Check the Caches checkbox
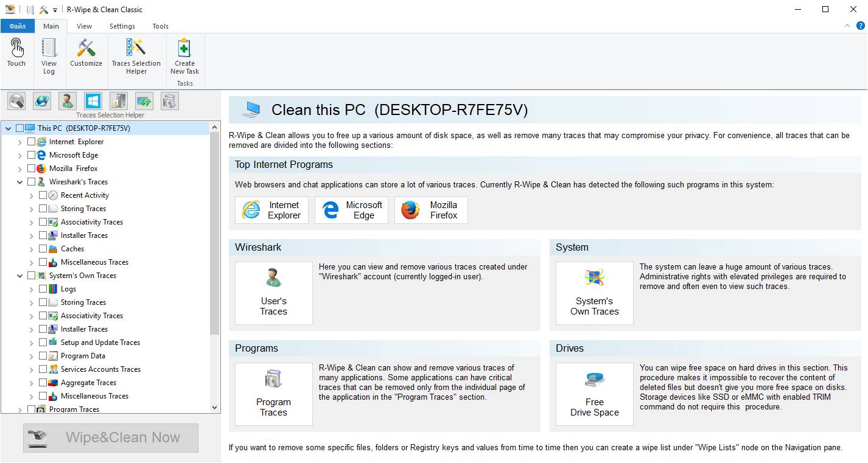Viewport: 868px width, 463px height. point(43,249)
